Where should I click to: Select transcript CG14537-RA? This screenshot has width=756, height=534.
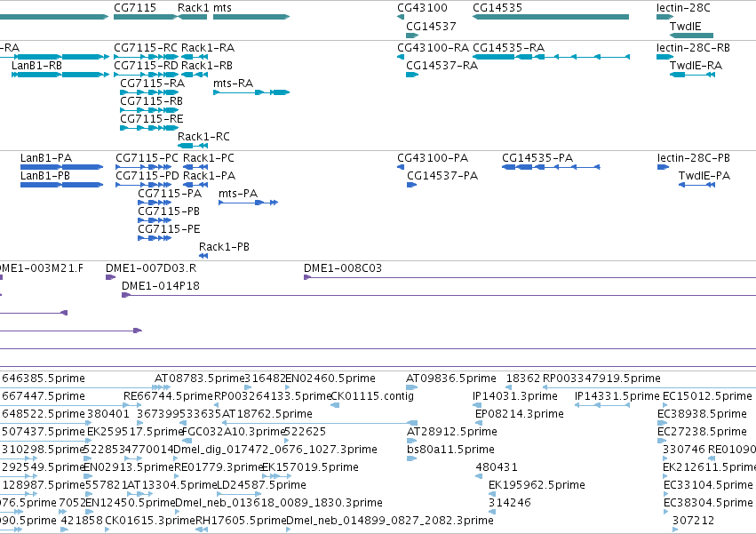(x=442, y=66)
